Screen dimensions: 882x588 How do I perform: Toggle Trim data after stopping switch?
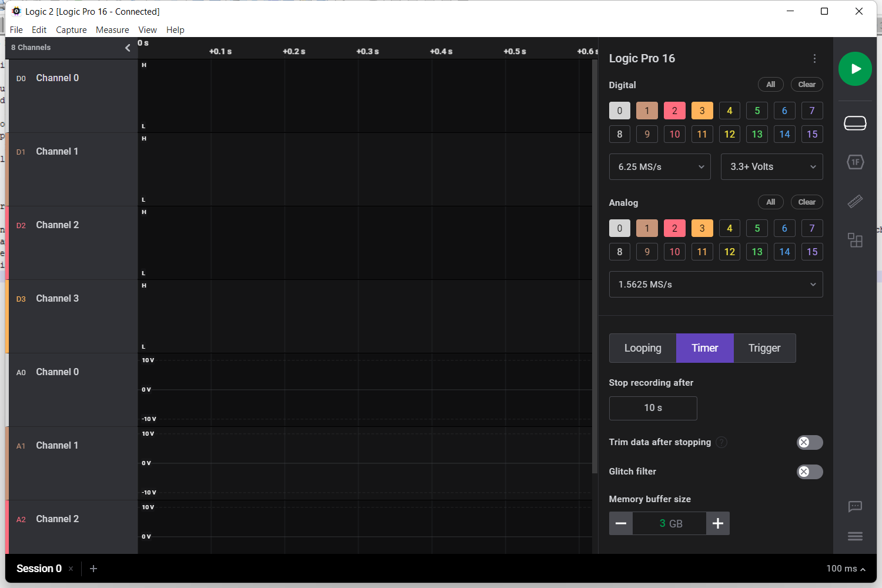[809, 442]
